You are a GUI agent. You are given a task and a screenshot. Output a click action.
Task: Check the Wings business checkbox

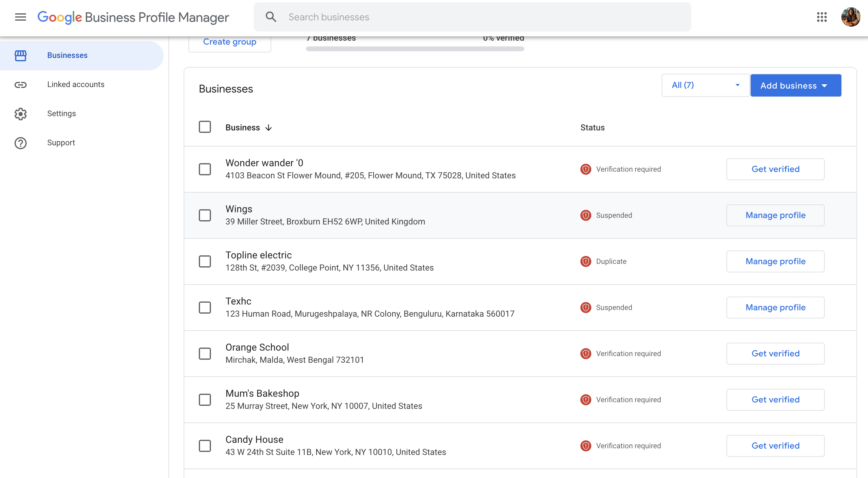[x=205, y=215]
